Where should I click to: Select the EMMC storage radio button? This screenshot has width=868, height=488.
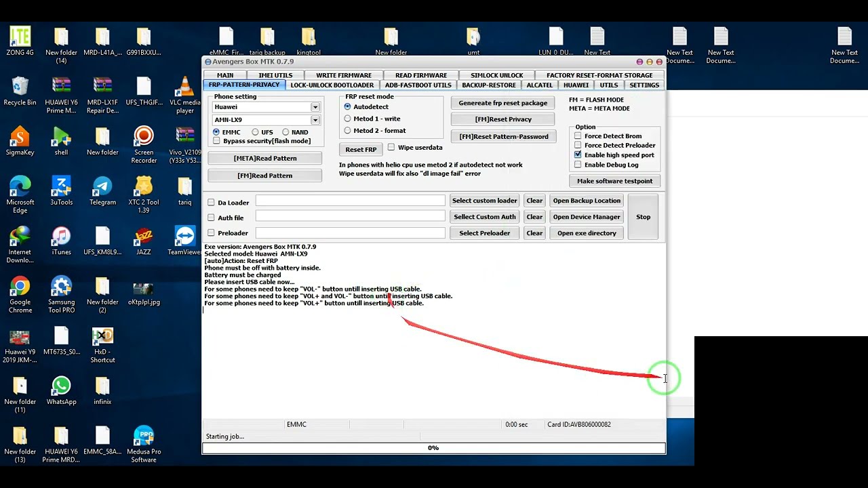(216, 132)
